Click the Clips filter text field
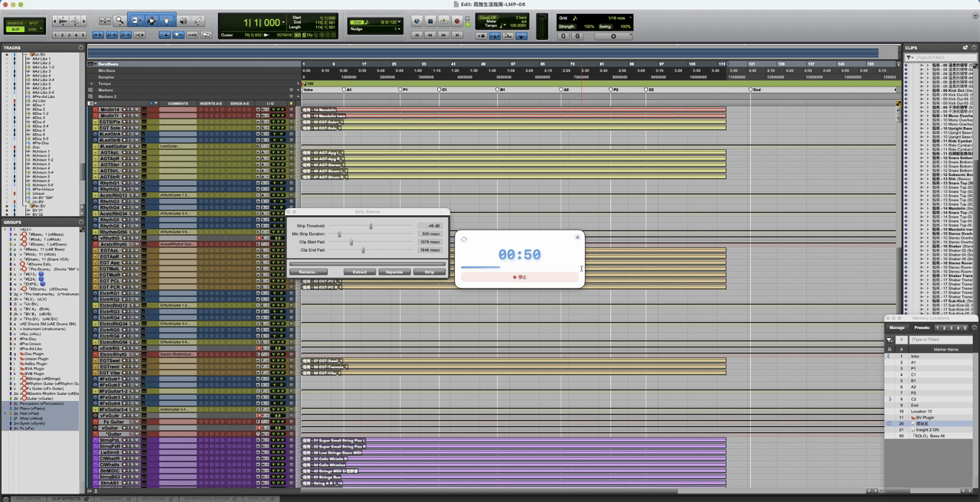 (946, 57)
